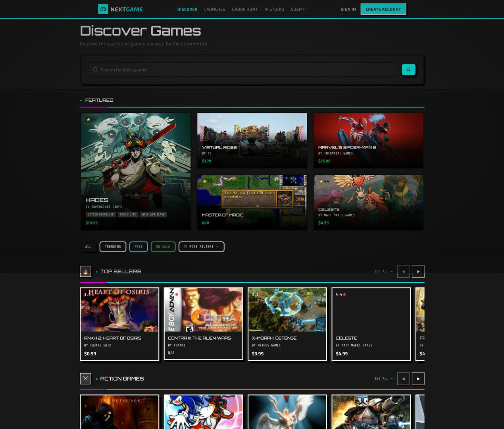
Task: Click the $3.99 price on X-Morph: Defense
Action: [258, 354]
